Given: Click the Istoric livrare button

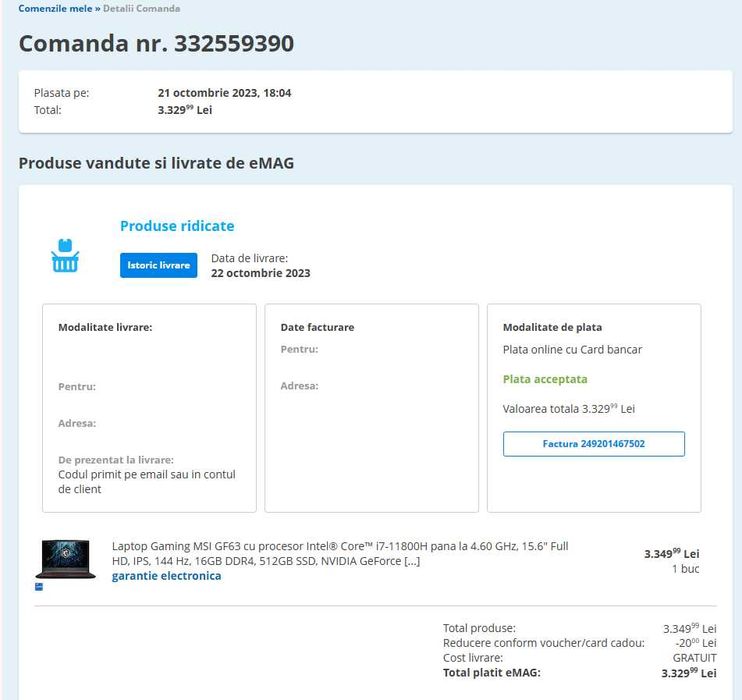Looking at the screenshot, I should [x=159, y=266].
